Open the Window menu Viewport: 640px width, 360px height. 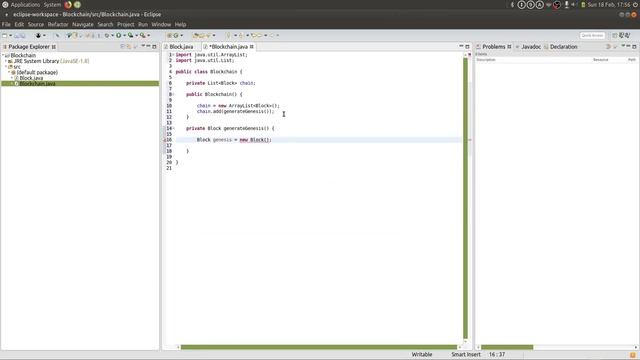pos(161,24)
